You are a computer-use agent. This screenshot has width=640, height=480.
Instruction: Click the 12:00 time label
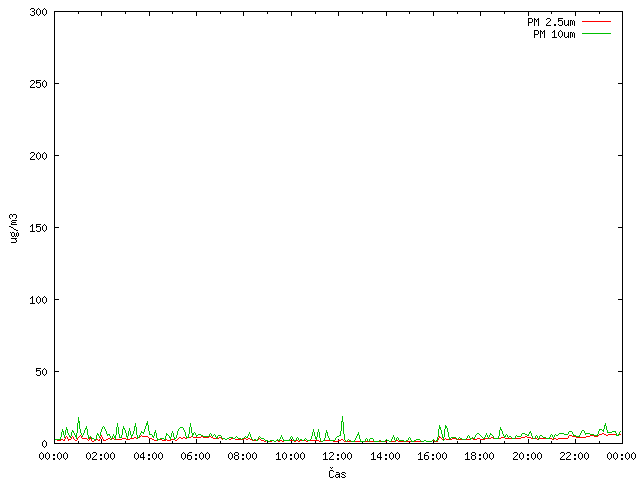coord(338,456)
